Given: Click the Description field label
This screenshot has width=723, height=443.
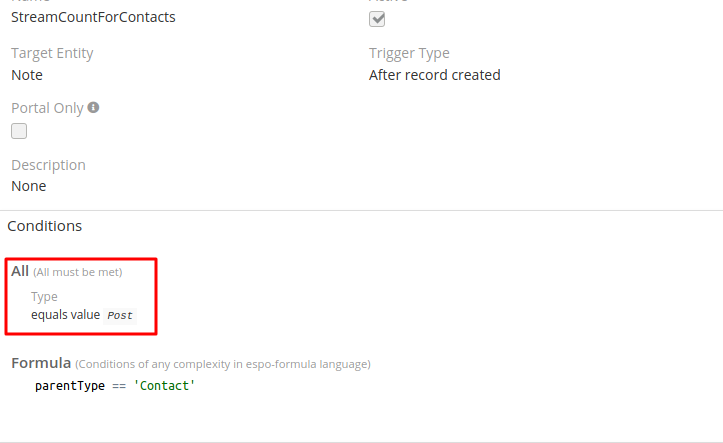Looking at the screenshot, I should [x=48, y=165].
